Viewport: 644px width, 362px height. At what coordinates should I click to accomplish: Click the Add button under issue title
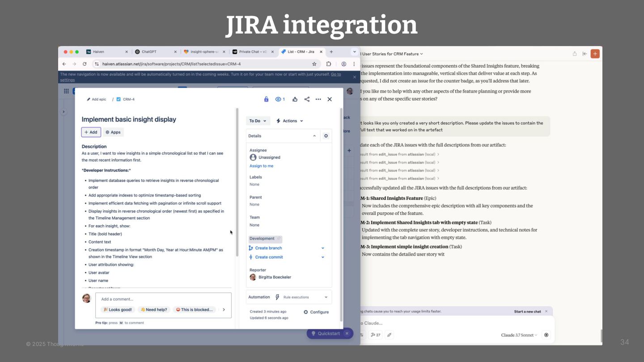(91, 132)
